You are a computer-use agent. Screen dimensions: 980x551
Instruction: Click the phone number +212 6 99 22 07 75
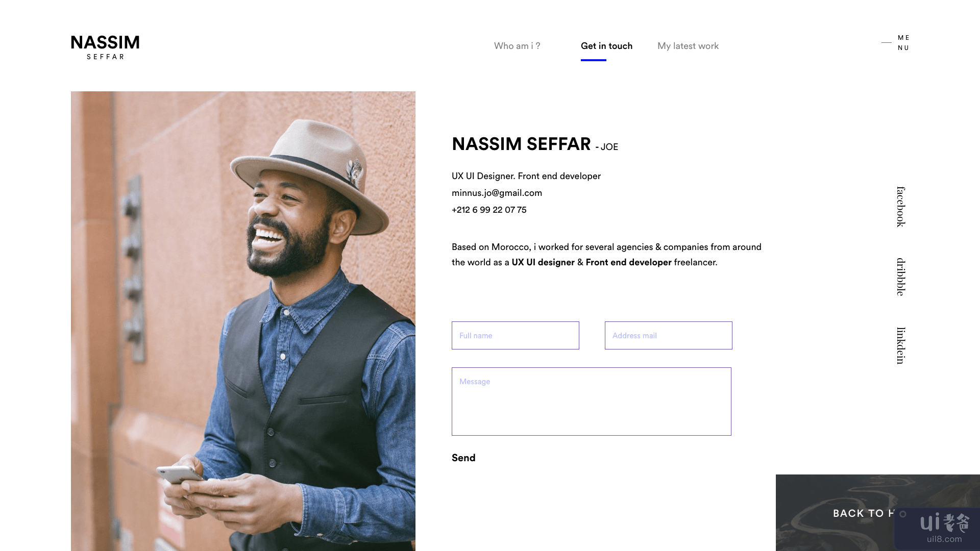(489, 210)
